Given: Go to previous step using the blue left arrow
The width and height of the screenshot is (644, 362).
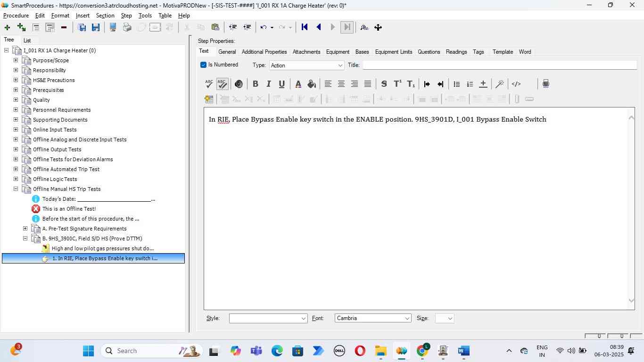Looking at the screenshot, I should click(x=319, y=27).
